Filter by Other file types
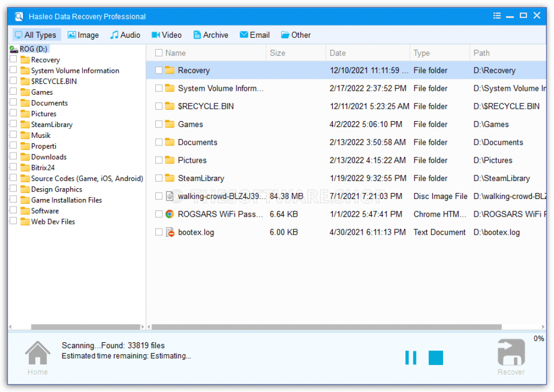 coord(296,35)
